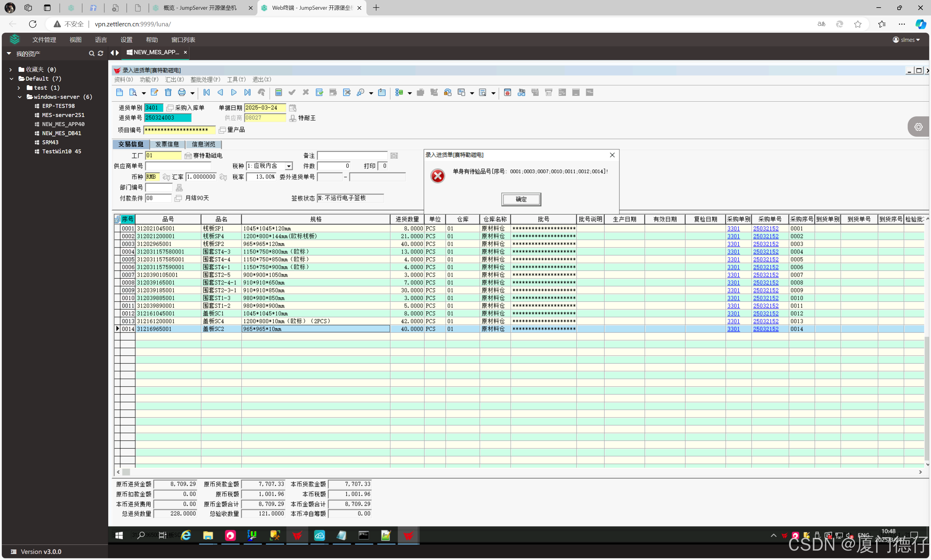931x560 pixels.
Task: Open the 税种 combo box dropdown
Action: (289, 166)
